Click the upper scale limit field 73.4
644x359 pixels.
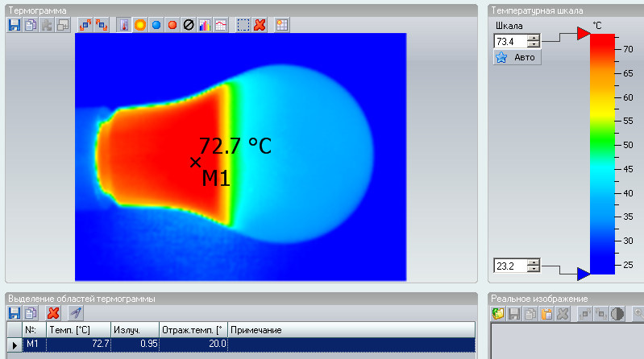pos(510,41)
